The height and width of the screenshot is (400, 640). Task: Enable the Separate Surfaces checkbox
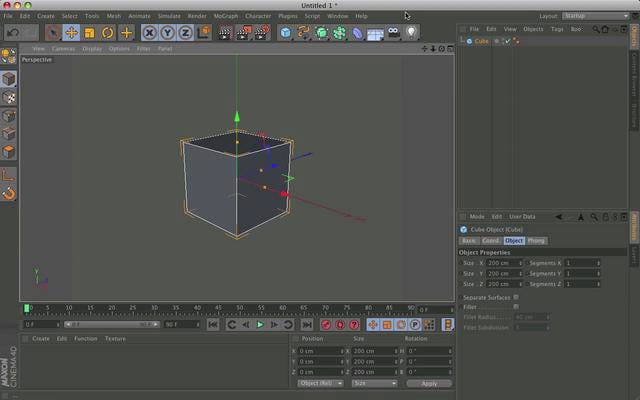(516, 296)
